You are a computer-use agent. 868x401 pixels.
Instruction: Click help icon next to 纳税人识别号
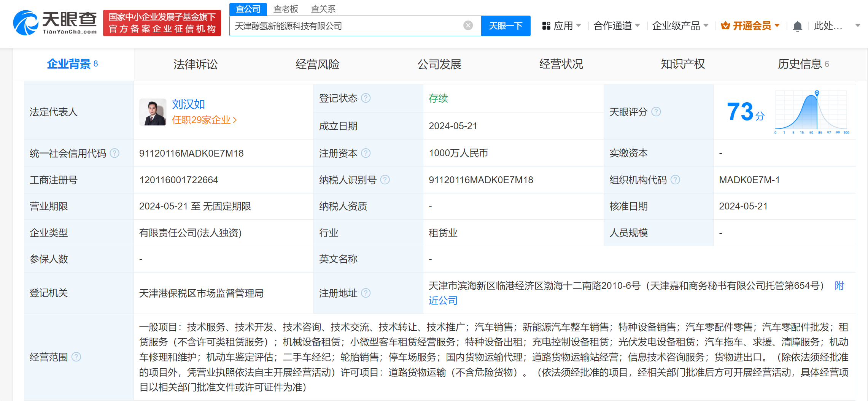(385, 180)
